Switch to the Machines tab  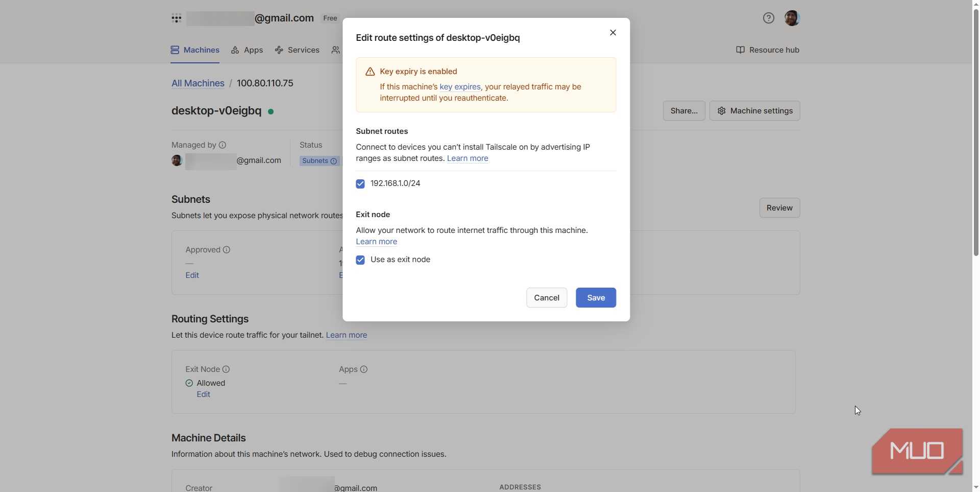195,50
